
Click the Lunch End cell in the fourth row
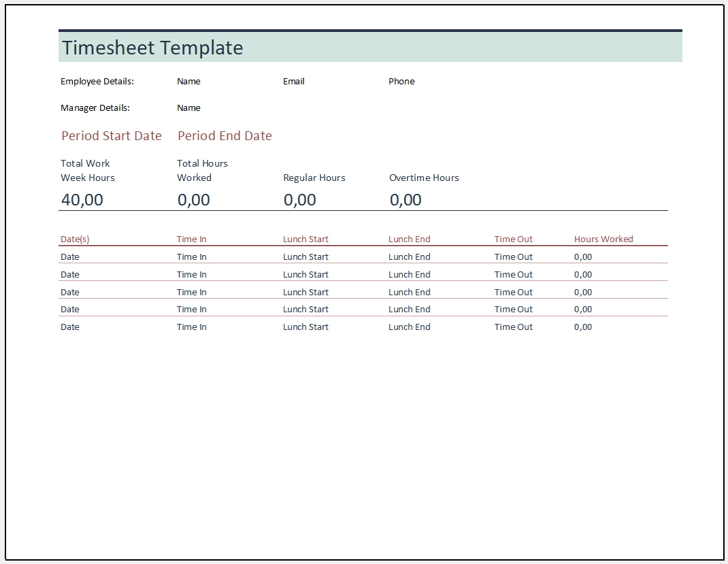point(410,310)
